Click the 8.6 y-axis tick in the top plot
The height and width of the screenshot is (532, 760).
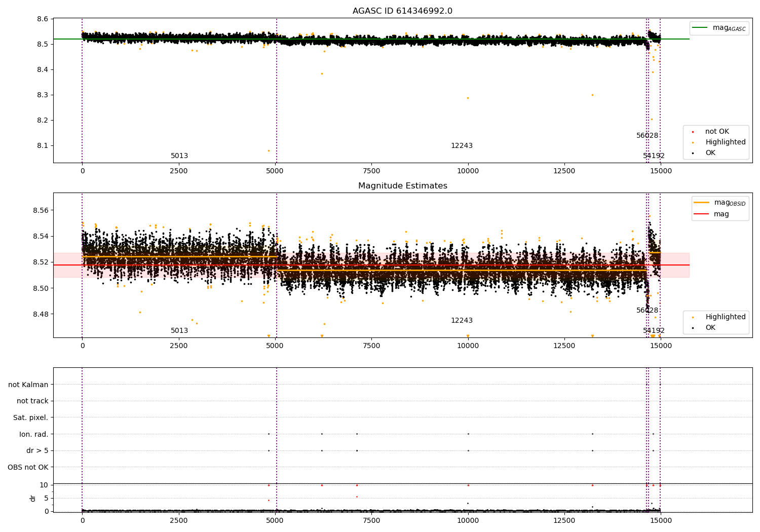43,19
